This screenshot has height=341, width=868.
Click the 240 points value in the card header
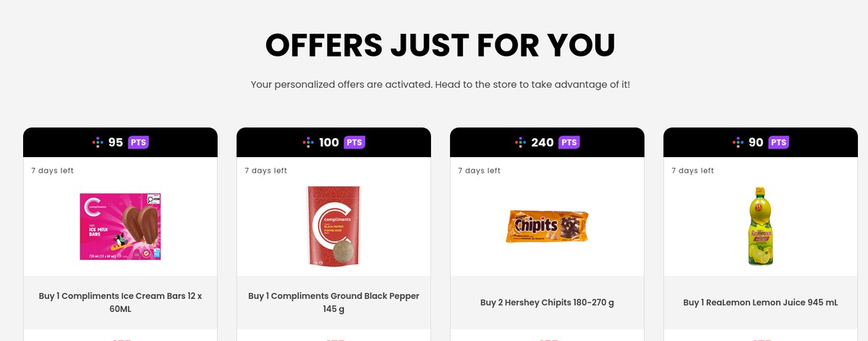[542, 143]
